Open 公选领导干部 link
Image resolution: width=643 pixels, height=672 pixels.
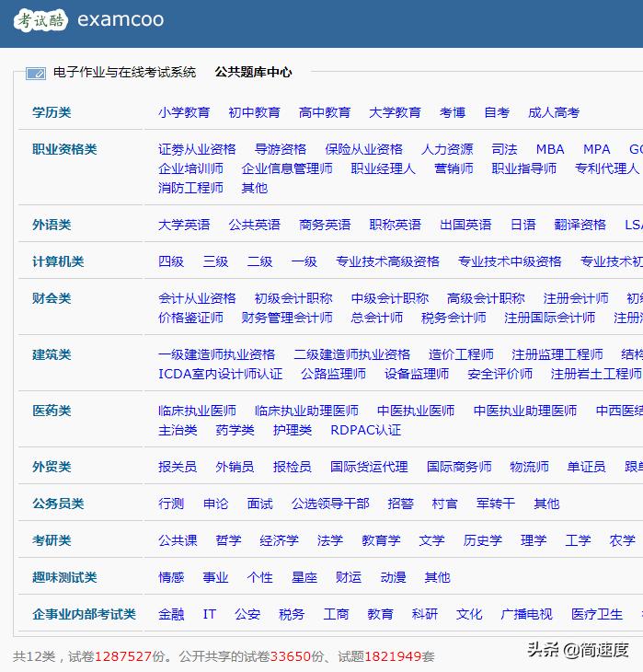pos(330,504)
